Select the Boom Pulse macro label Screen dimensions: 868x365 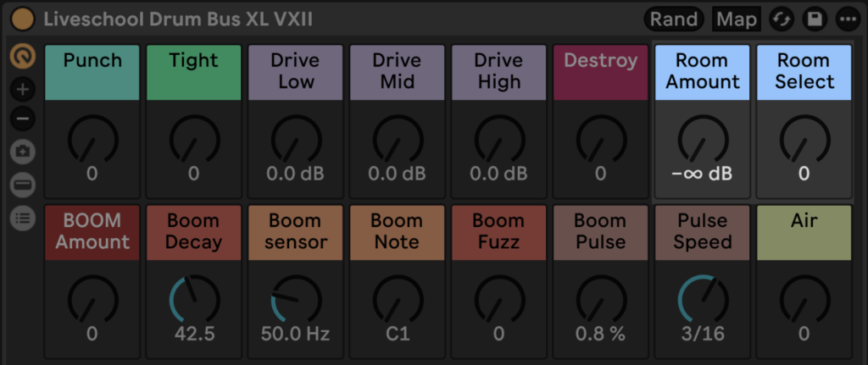[x=601, y=233]
